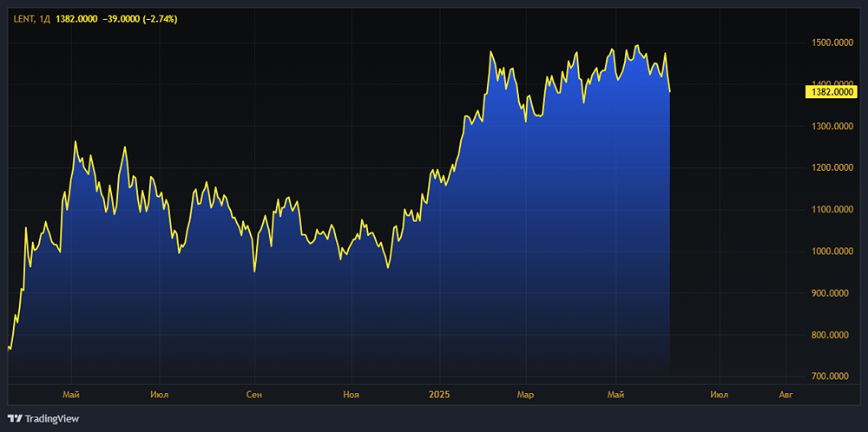Click the Авг month label on time axis
This screenshot has width=868, height=432.
[x=786, y=395]
